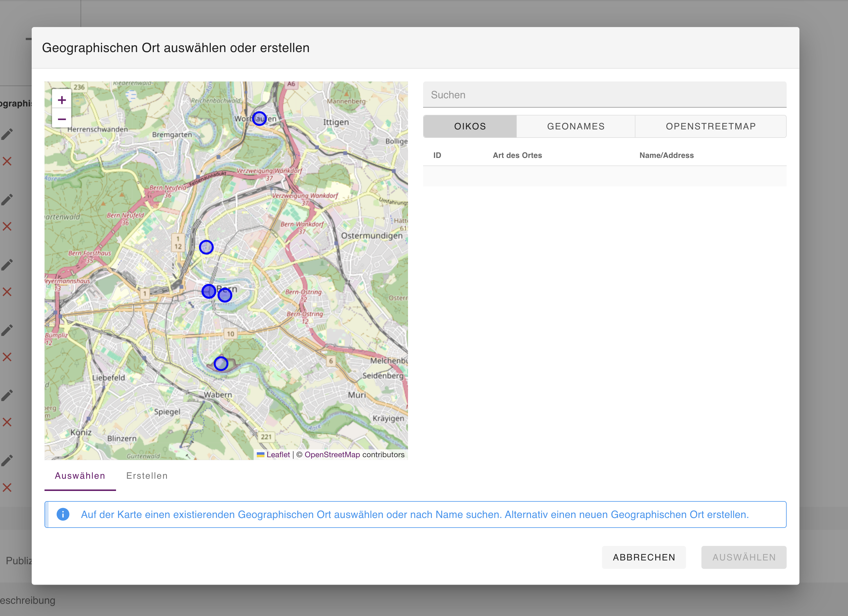Switch source to OIKOS

click(470, 127)
